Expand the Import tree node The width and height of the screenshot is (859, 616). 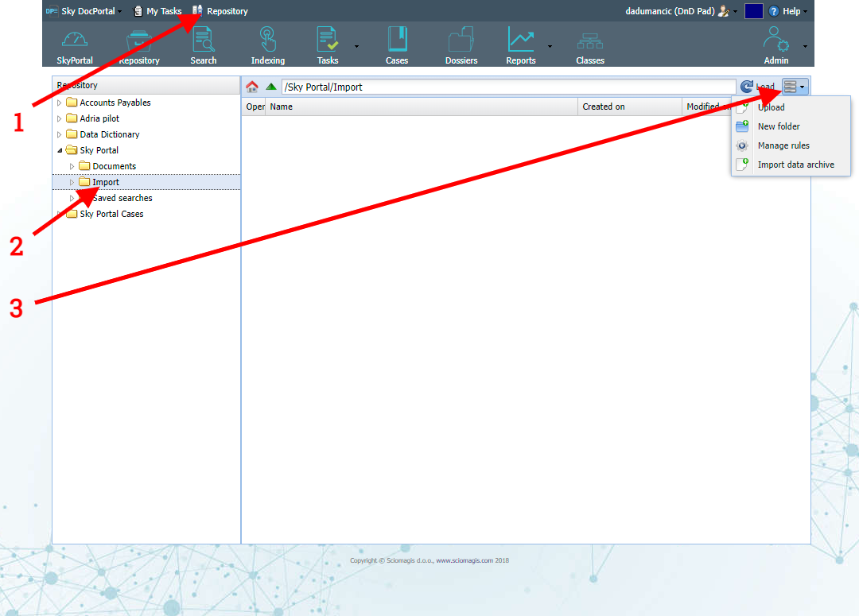tap(72, 182)
